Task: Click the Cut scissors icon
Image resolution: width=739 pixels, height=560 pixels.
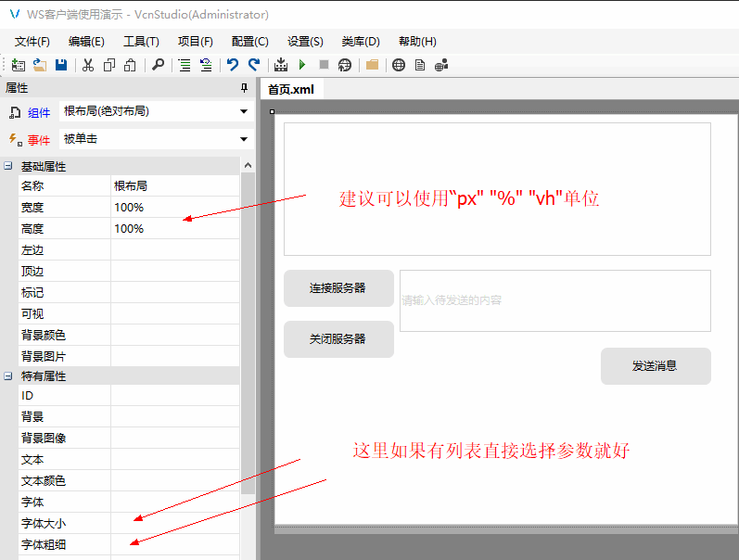Action: (88, 65)
